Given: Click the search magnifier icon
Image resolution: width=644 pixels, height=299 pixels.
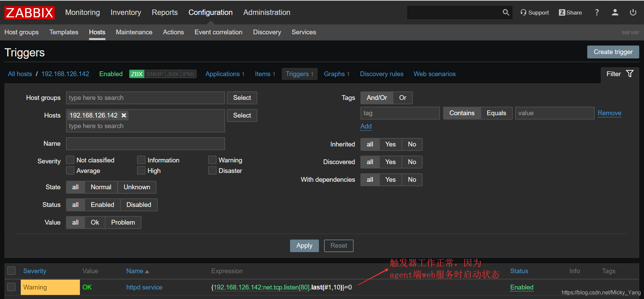Looking at the screenshot, I should tap(506, 13).
